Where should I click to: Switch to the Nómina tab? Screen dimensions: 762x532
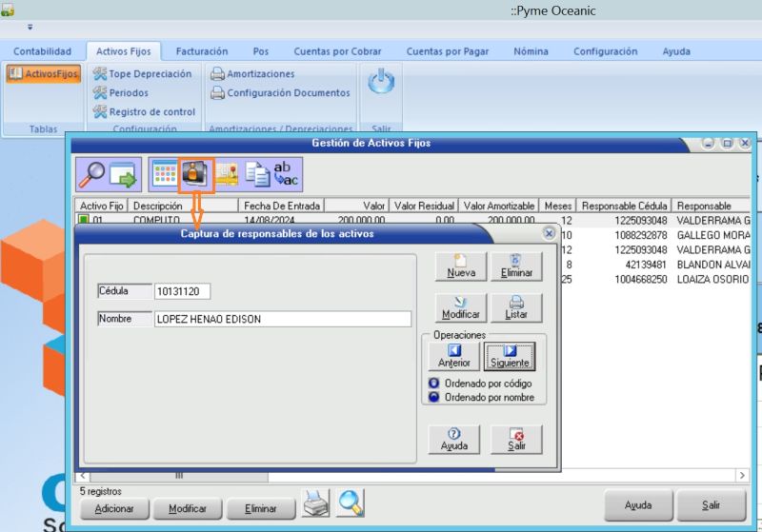coord(531,51)
